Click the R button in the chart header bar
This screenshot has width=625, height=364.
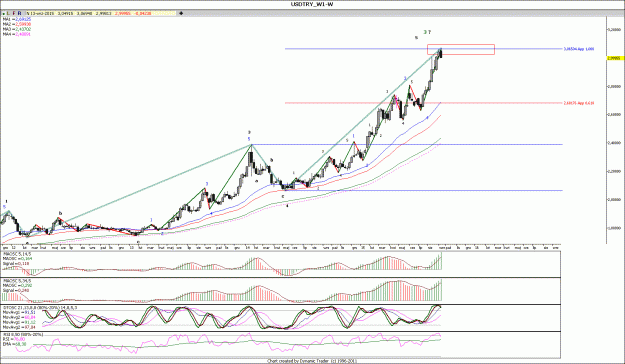[19, 13]
